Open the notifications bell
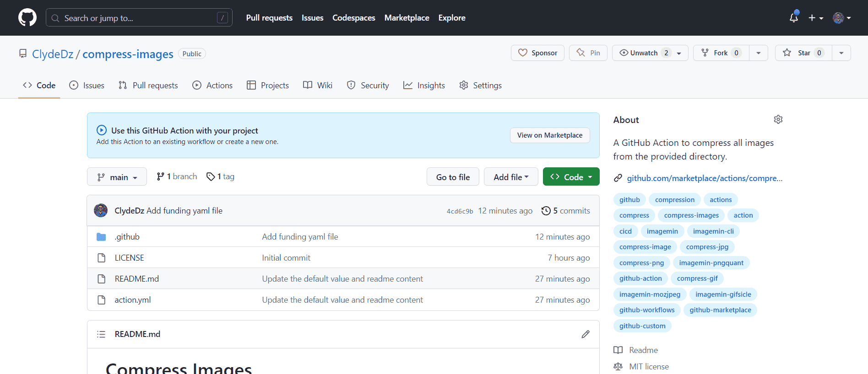This screenshot has height=374, width=868. click(794, 18)
